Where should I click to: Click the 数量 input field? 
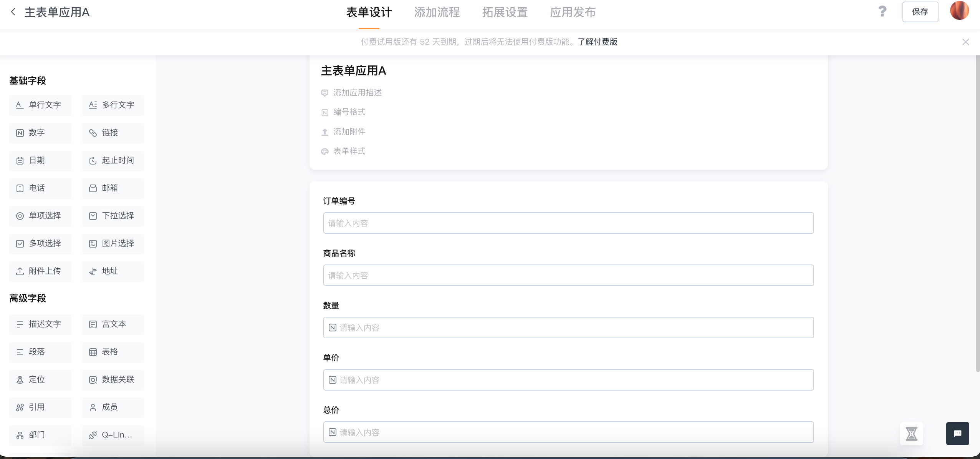568,328
